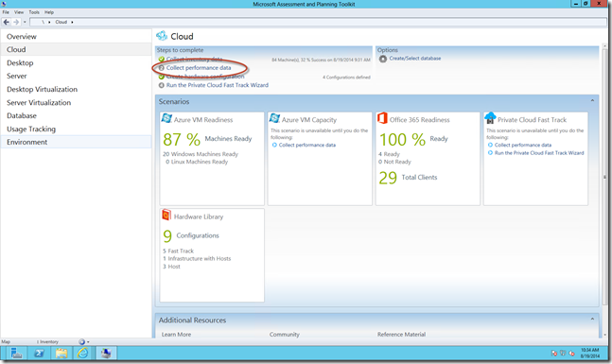
Task: Collapse the Scenarios section chevron
Action: point(592,100)
